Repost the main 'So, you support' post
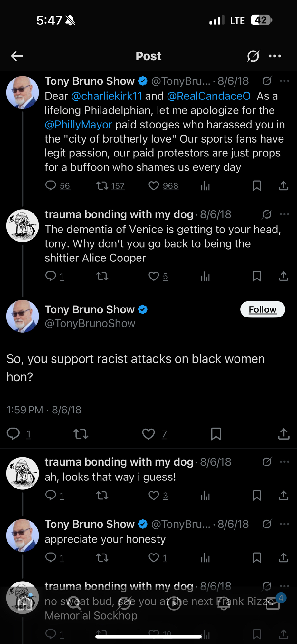297x644 pixels. pos(81,434)
